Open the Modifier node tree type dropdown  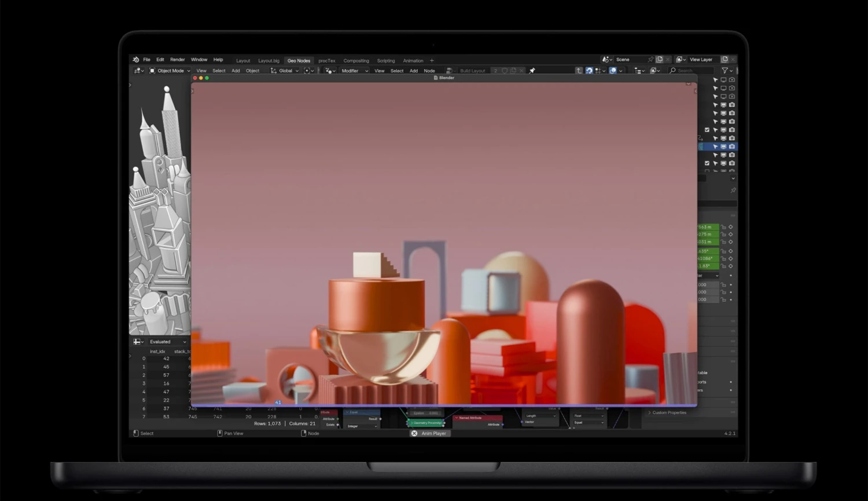pyautogui.click(x=354, y=71)
